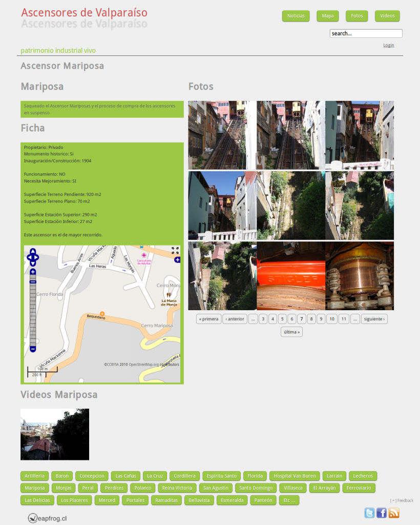Click the leapfrog.cl logo

point(47,518)
